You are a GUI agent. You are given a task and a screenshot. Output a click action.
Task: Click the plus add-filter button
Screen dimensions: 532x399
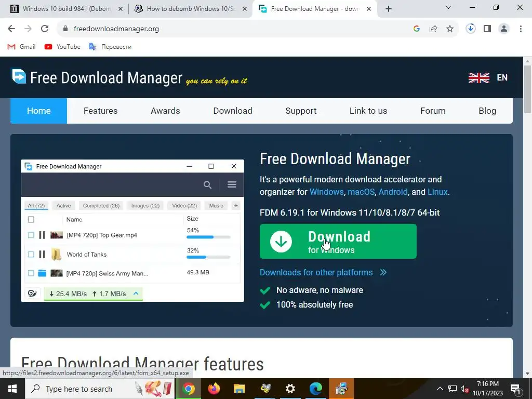pyautogui.click(x=236, y=206)
